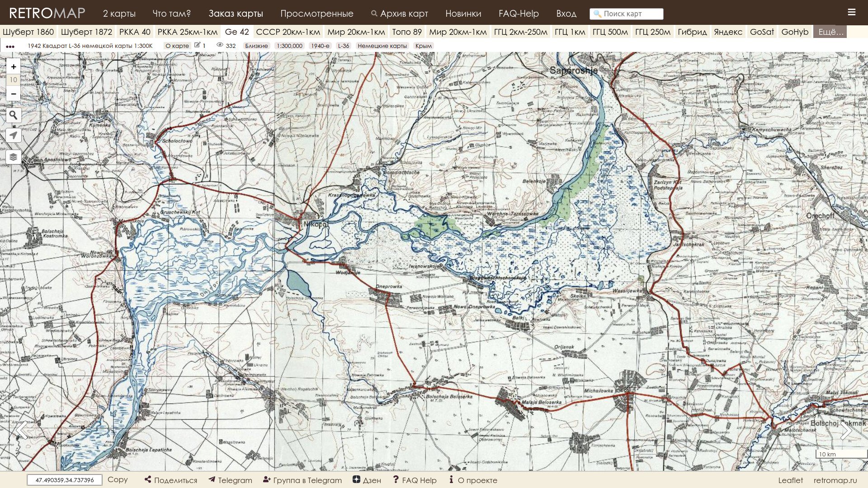Click the info icon for О проекте
Viewport: 868px width, 488px height.
tap(451, 479)
